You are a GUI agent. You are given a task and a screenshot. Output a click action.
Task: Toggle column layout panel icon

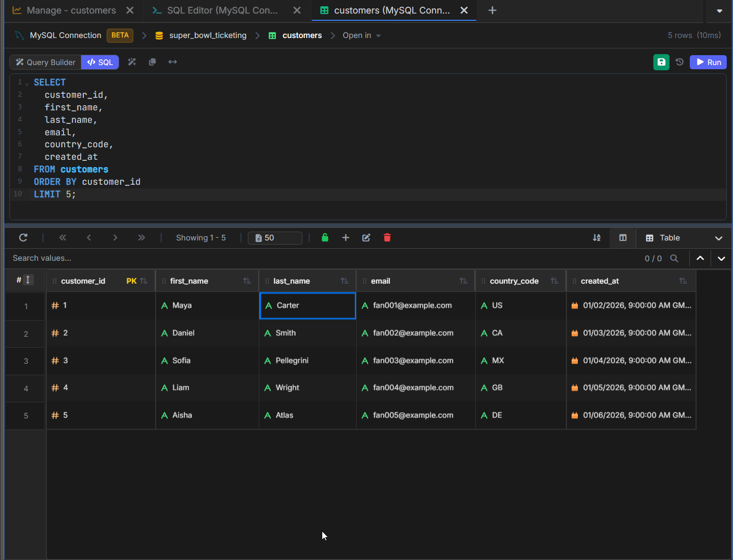623,238
